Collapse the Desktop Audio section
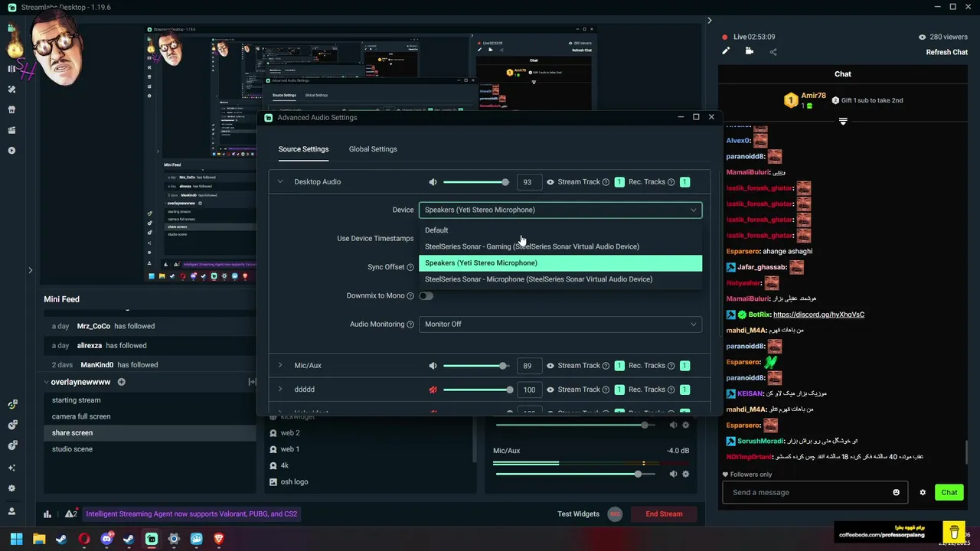The height and width of the screenshot is (551, 980). (280, 182)
